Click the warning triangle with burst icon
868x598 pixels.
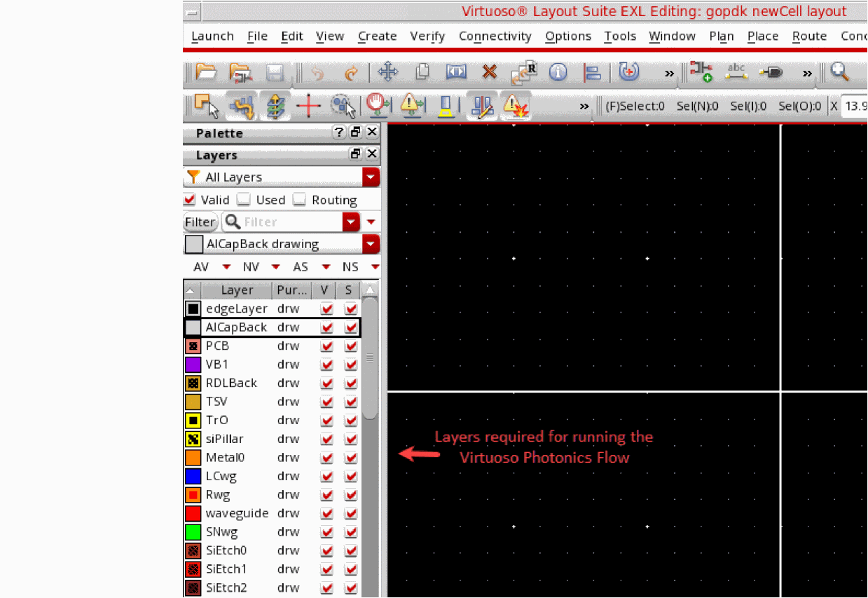click(515, 106)
